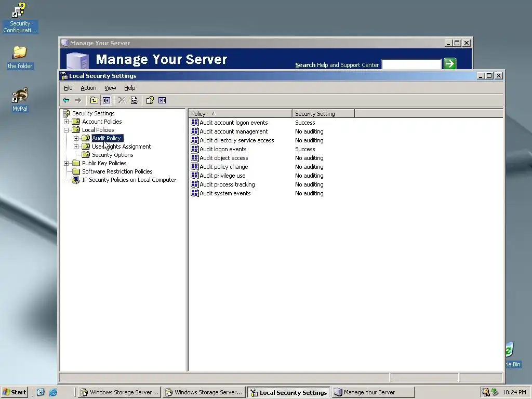Click the Export List toolbar icon
Image resolution: width=532 pixels, height=399 pixels.
coord(135,100)
